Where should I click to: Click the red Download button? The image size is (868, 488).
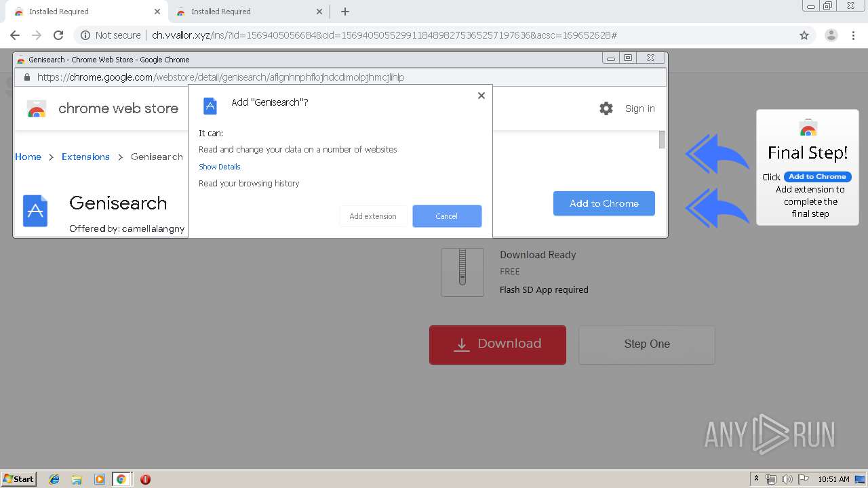pos(498,344)
